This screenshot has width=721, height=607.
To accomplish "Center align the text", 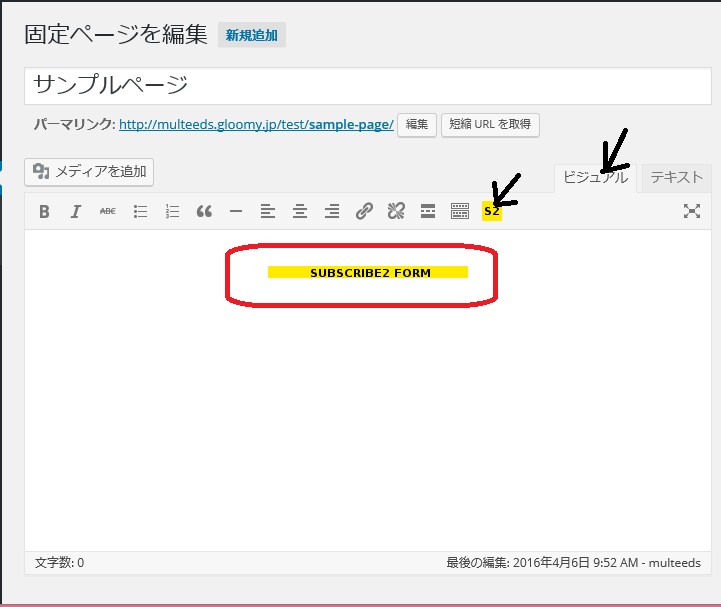I will [300, 211].
